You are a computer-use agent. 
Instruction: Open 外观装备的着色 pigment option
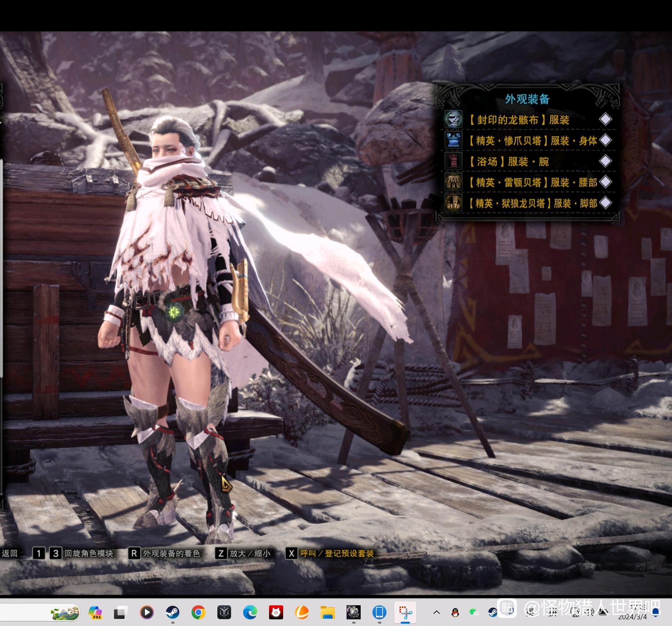[172, 553]
